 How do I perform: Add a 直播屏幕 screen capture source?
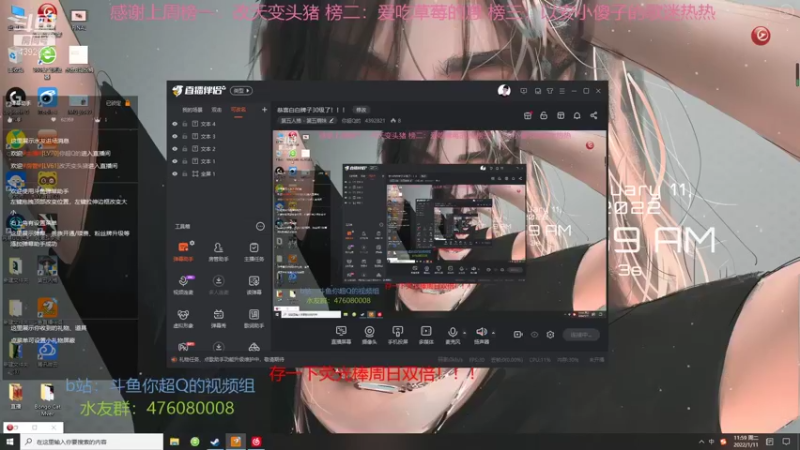(341, 335)
